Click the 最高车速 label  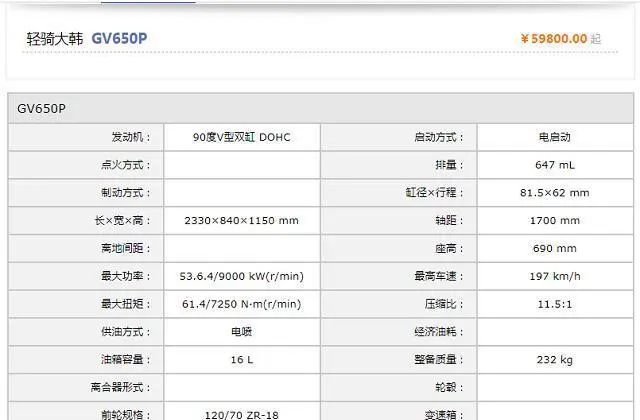point(439,276)
